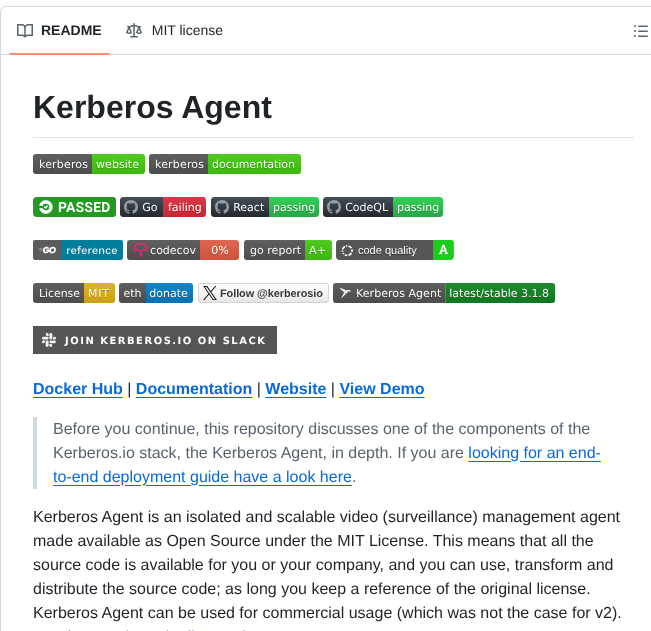The image size is (651, 631).
Task: Click the kerberos documentation badge
Action: tap(225, 164)
